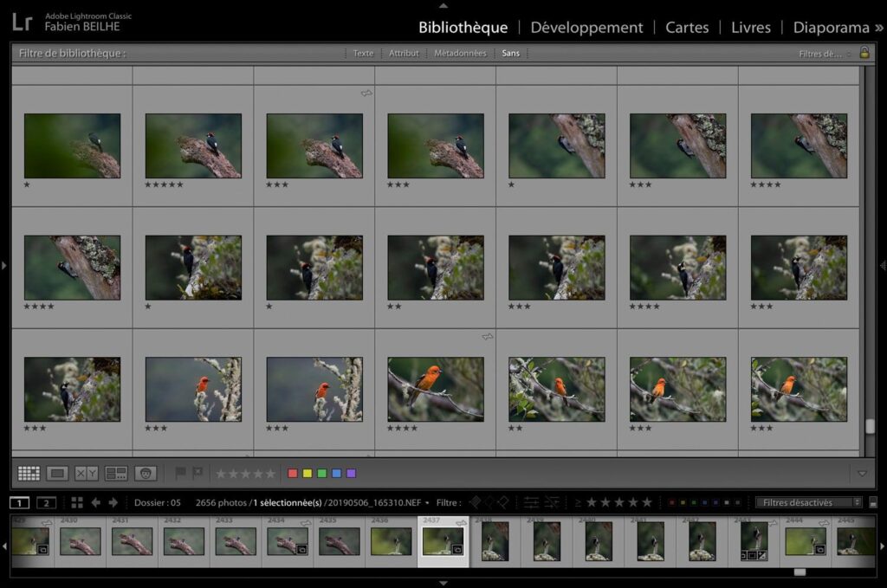Expand the toolbar options triangle menu

pos(861,474)
